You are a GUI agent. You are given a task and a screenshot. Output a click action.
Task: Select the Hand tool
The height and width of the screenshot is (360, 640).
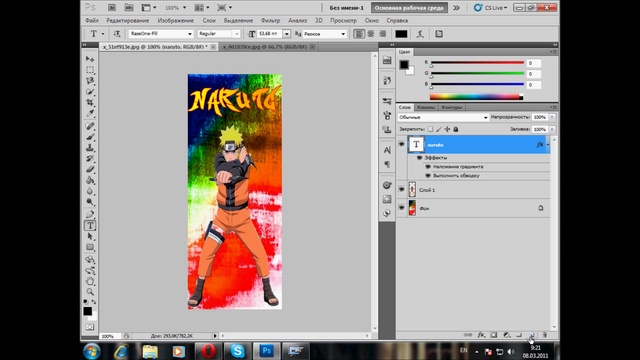point(90,282)
